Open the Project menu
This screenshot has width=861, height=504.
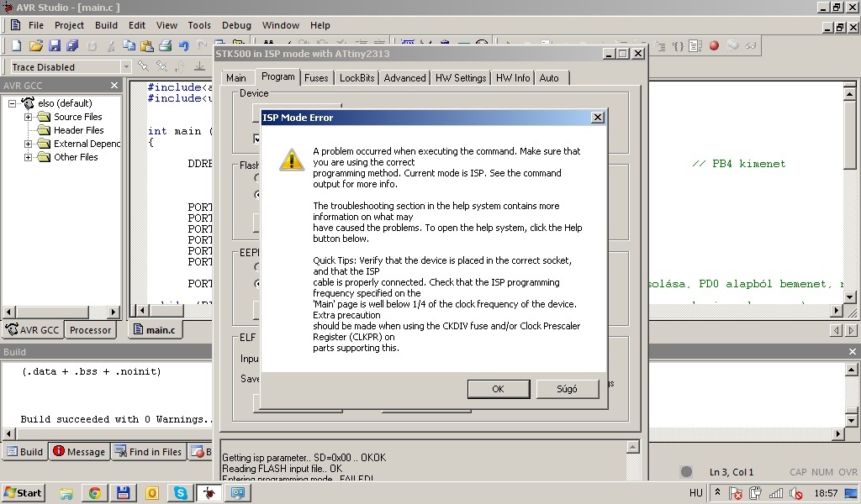pyautogui.click(x=69, y=25)
